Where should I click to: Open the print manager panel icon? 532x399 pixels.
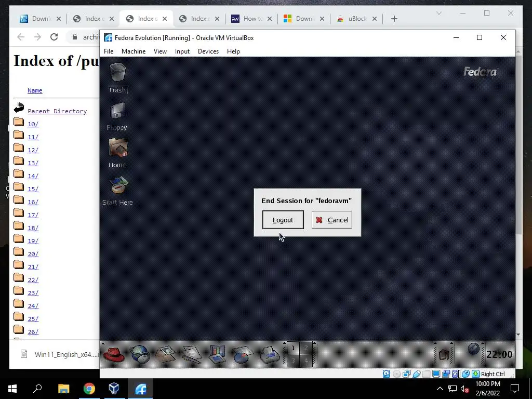tap(270, 354)
